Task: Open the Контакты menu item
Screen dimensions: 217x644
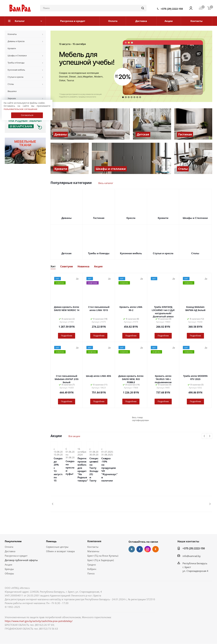Action: (x=197, y=21)
